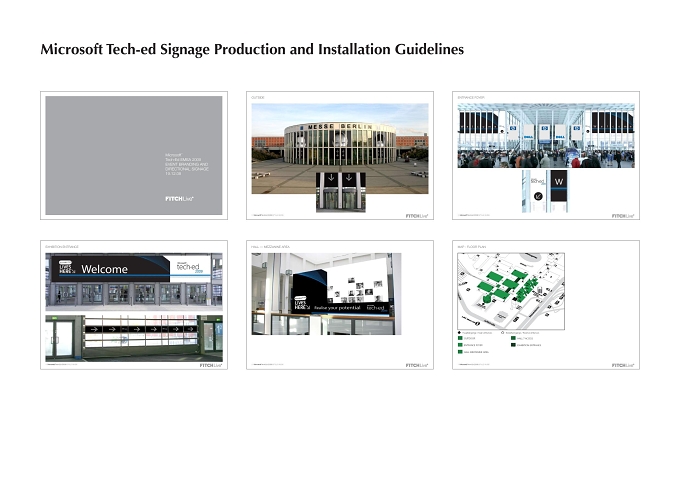
Task: Select the Entrance Foyer slide thumbnail
Action: coord(546,155)
